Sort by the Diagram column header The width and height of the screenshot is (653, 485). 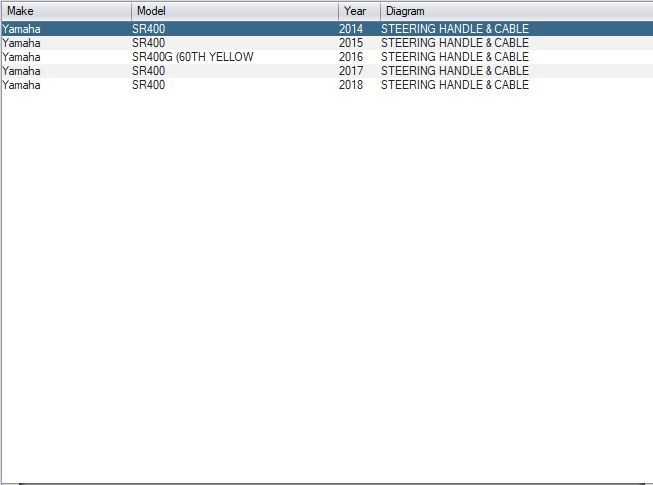click(516, 11)
